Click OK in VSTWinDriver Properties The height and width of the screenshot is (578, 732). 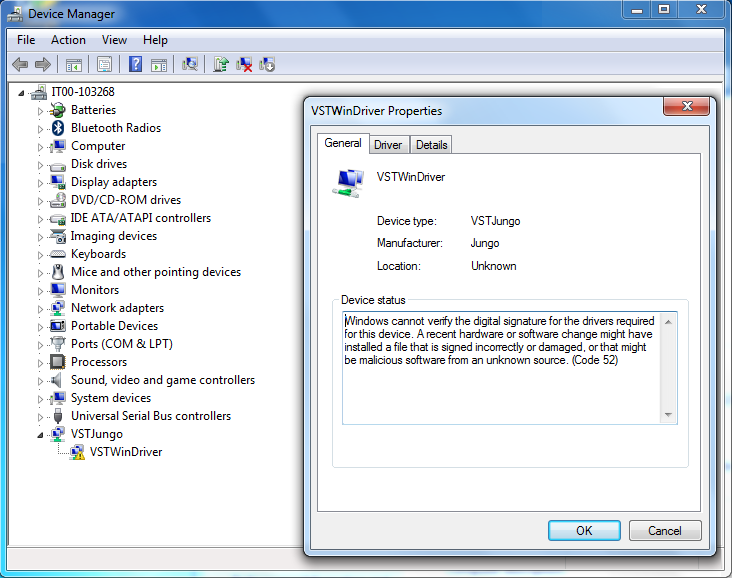[x=584, y=531]
